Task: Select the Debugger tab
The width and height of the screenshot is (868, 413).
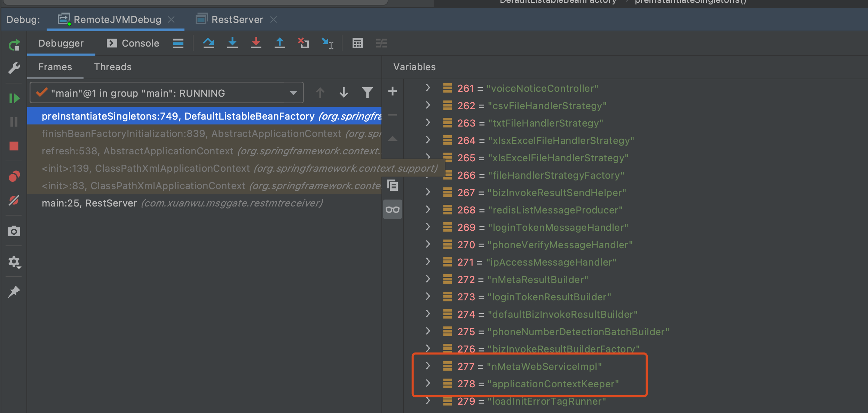Action: pyautogui.click(x=61, y=43)
